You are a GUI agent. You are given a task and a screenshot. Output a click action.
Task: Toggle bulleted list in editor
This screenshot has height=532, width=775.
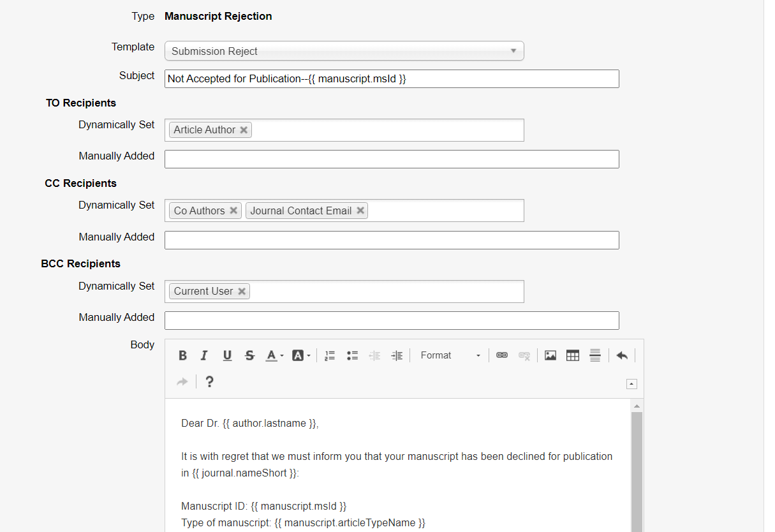[x=352, y=356]
